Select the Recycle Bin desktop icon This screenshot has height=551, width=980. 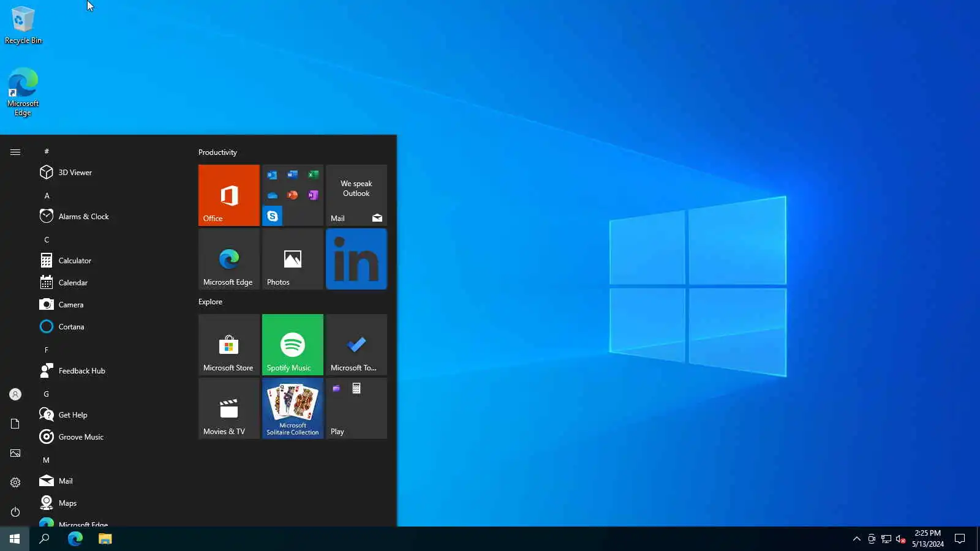pyautogui.click(x=23, y=25)
